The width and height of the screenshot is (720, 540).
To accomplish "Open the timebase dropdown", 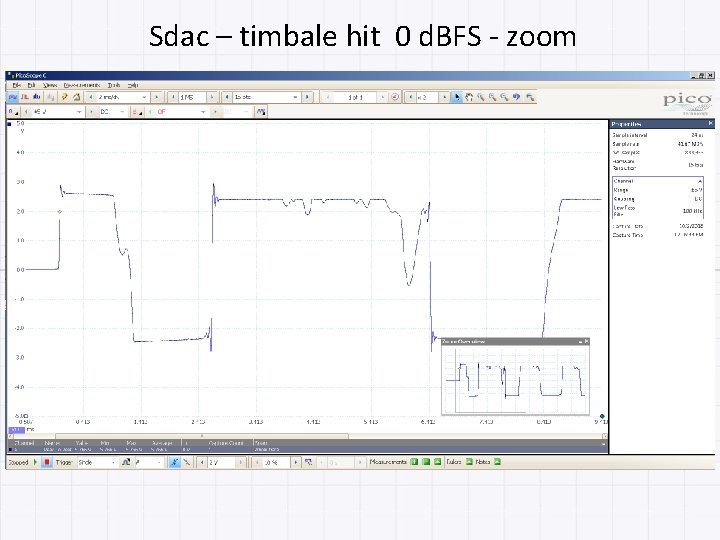I will coord(144,97).
